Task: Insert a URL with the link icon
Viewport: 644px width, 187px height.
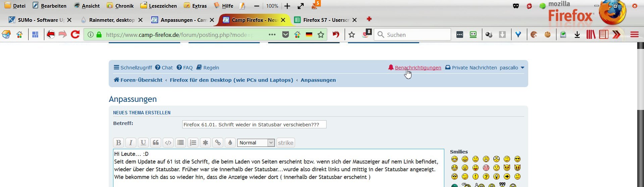Action: click(218, 142)
